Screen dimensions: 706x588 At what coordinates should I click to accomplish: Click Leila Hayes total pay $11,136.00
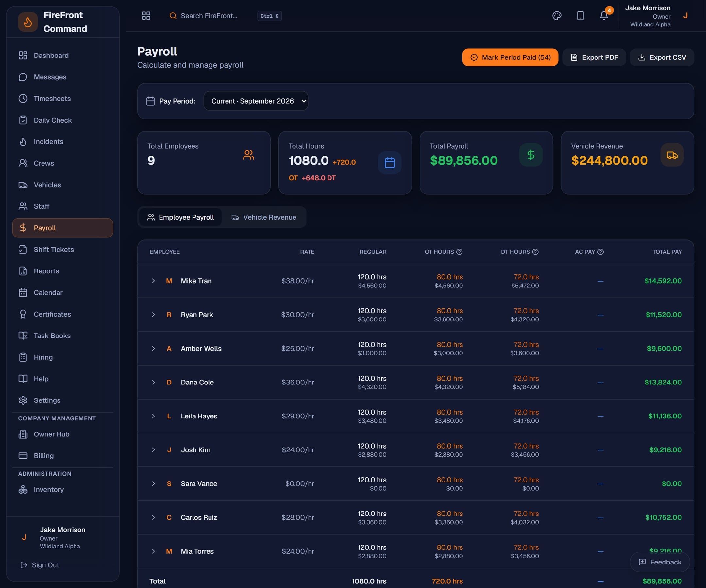tap(664, 416)
